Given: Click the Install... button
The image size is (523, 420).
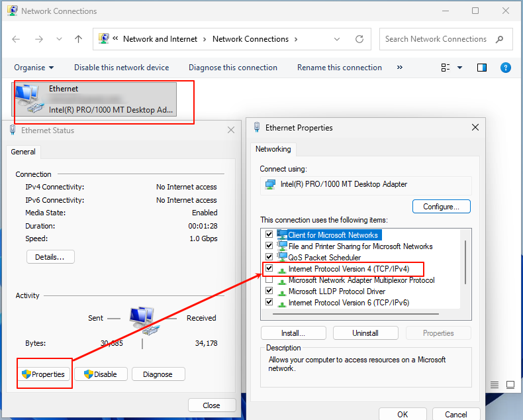Looking at the screenshot, I should 293,333.
